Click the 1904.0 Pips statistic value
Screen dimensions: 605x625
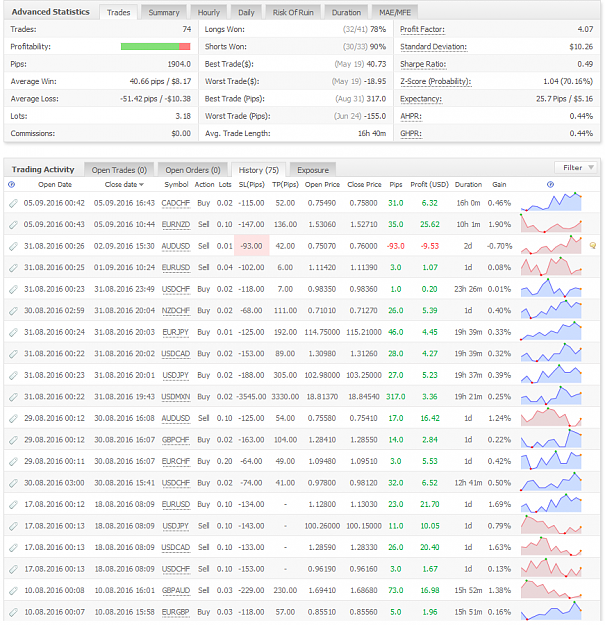click(179, 64)
